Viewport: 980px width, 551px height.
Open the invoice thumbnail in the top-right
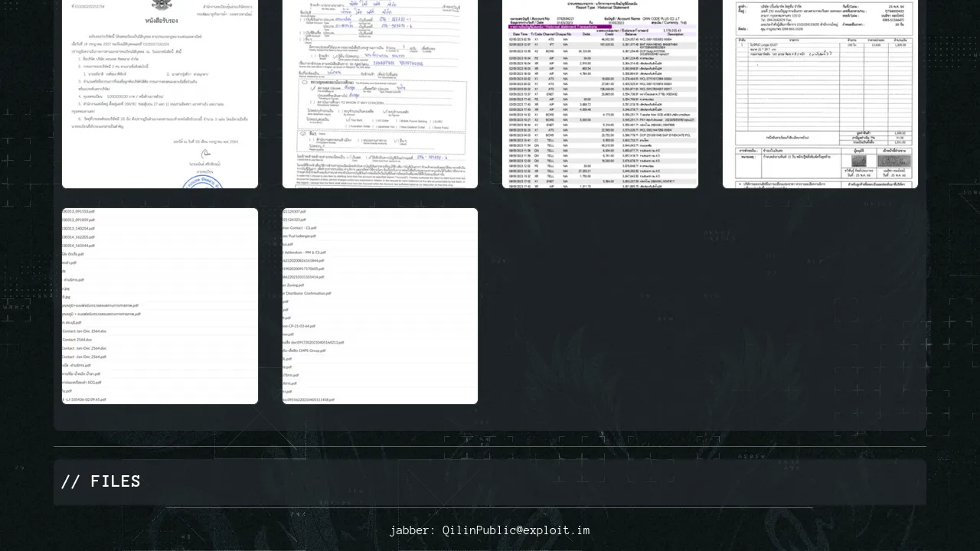820,92
